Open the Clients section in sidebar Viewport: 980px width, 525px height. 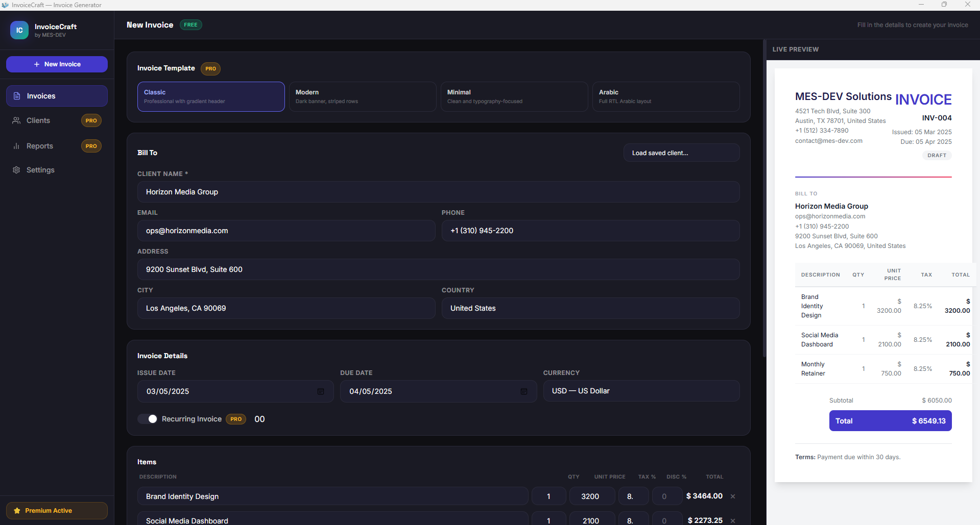point(57,120)
